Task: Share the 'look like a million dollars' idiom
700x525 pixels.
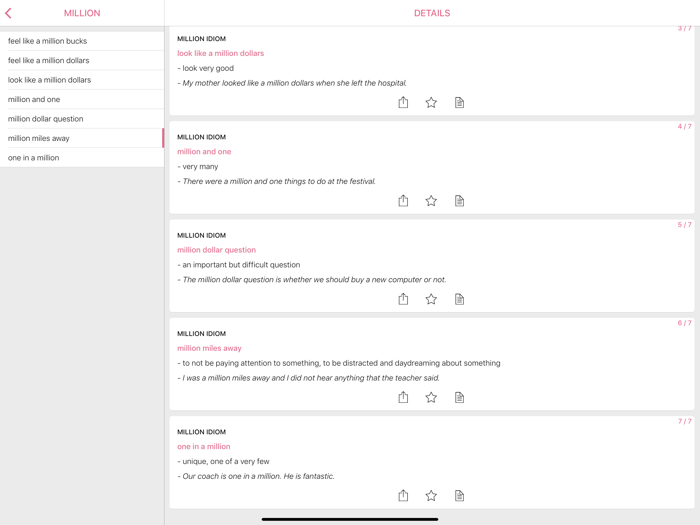Action: click(403, 102)
